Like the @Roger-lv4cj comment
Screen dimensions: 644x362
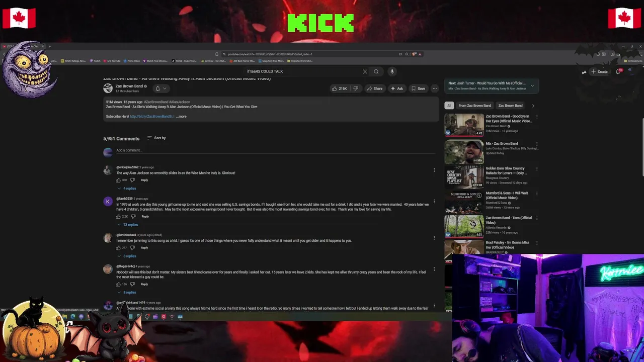tap(119, 284)
